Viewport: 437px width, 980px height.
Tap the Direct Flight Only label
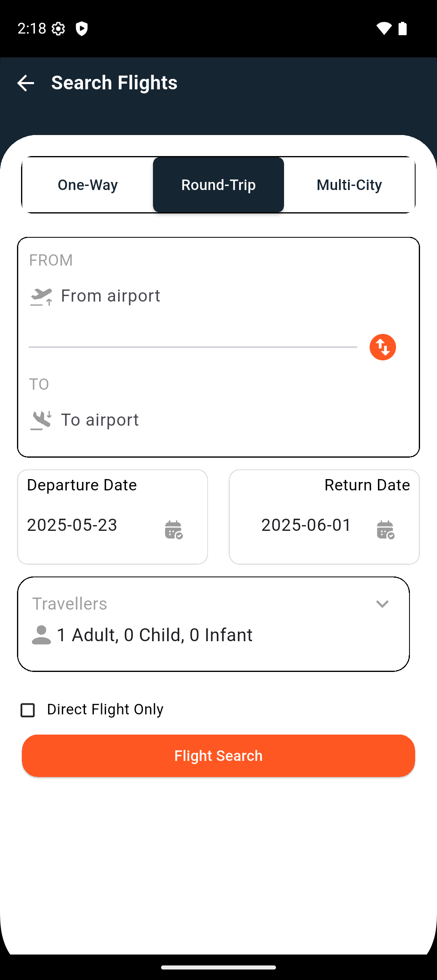pos(105,709)
